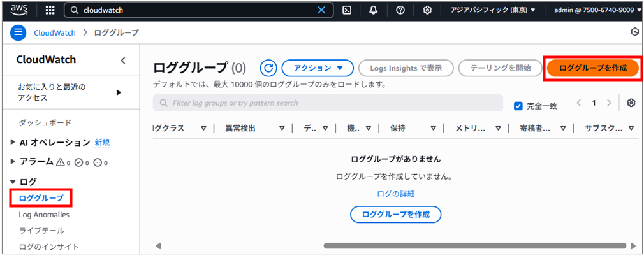Launch the CloudShell terminal icon
This screenshot has width=644, height=258.
[x=347, y=11]
